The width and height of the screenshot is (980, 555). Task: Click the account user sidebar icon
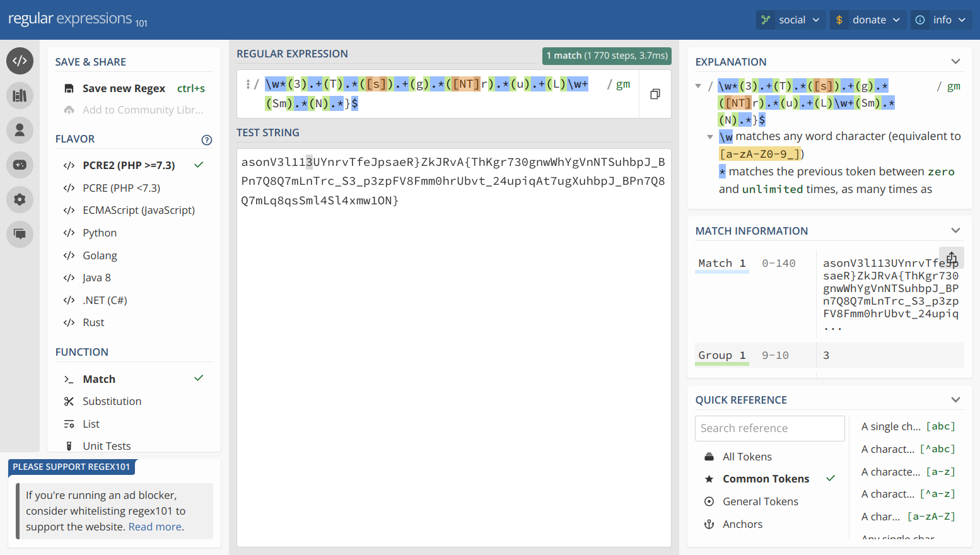(x=20, y=130)
